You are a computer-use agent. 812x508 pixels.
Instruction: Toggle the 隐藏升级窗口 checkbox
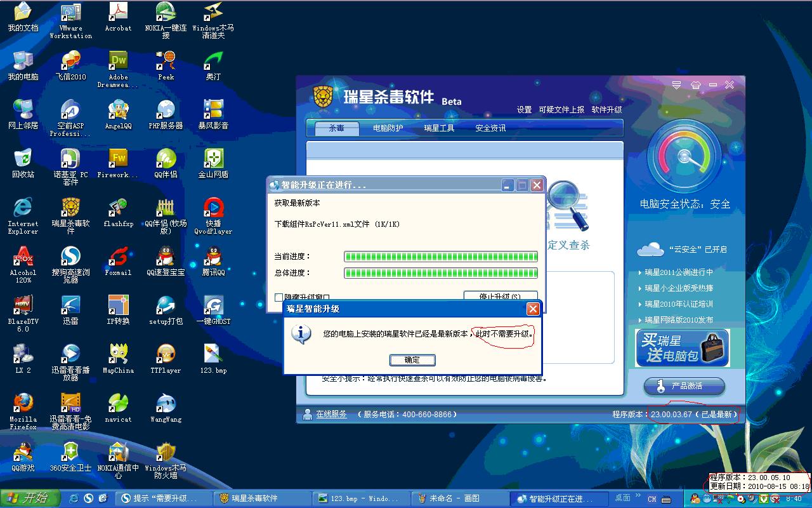(279, 297)
